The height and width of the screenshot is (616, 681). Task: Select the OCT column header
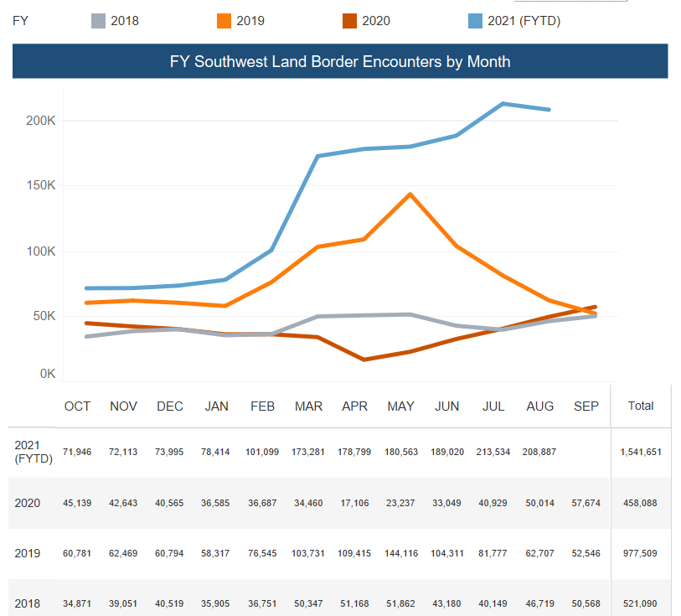tap(77, 406)
